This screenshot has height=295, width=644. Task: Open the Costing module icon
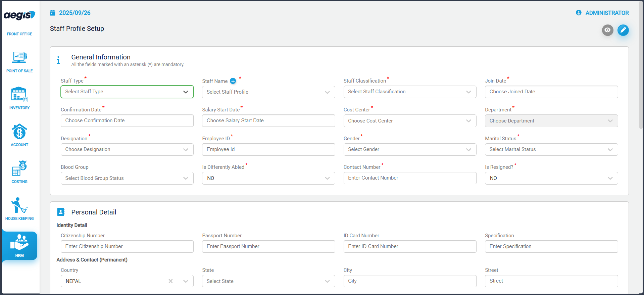click(x=19, y=168)
